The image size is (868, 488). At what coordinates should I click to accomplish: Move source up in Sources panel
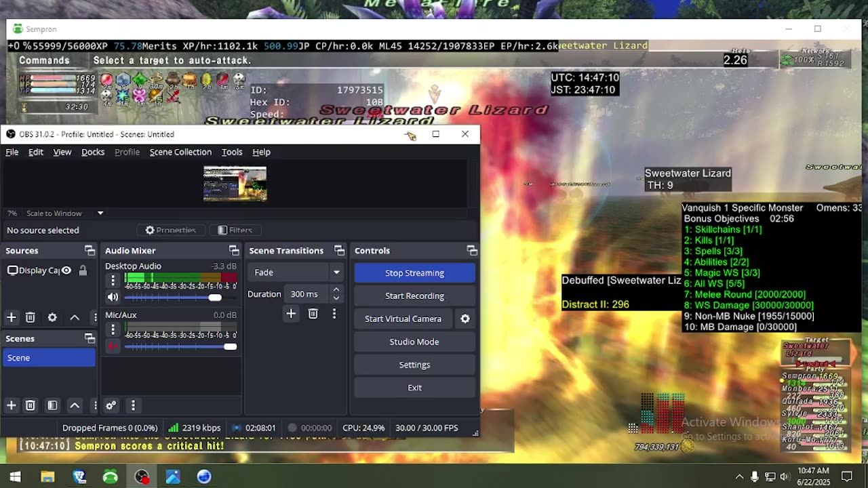(75, 317)
